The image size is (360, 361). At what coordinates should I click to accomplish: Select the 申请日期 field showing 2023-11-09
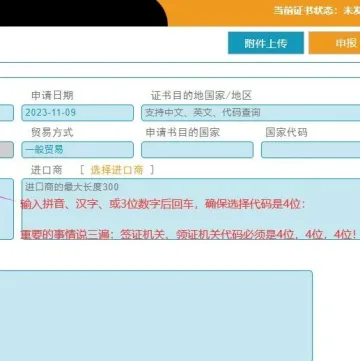pyautogui.click(x=78, y=113)
